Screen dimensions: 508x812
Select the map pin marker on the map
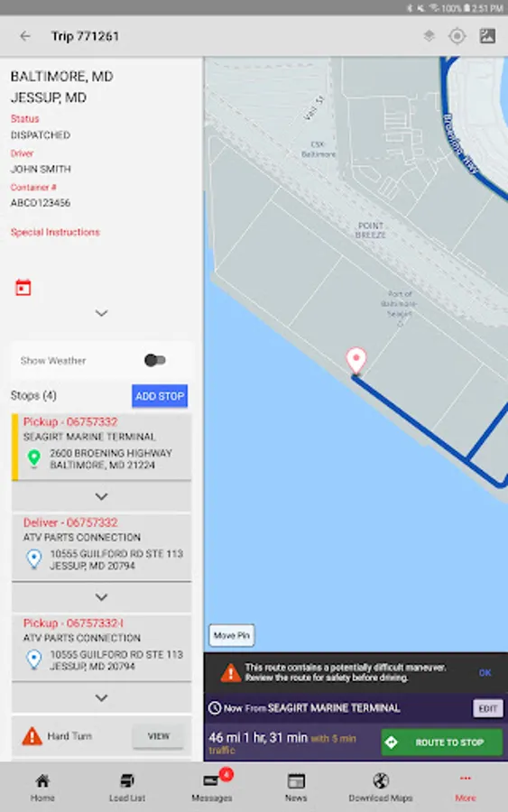point(356,360)
